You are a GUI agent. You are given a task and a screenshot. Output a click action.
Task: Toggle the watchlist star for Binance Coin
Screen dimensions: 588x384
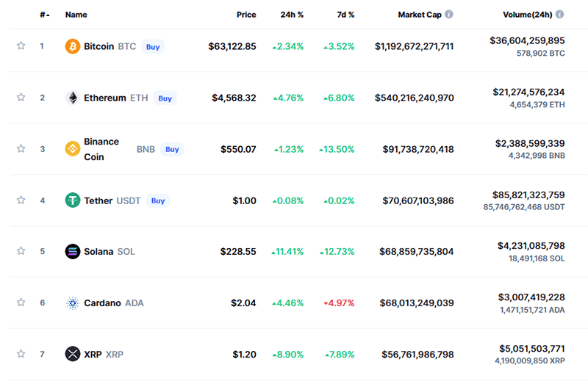(x=21, y=148)
